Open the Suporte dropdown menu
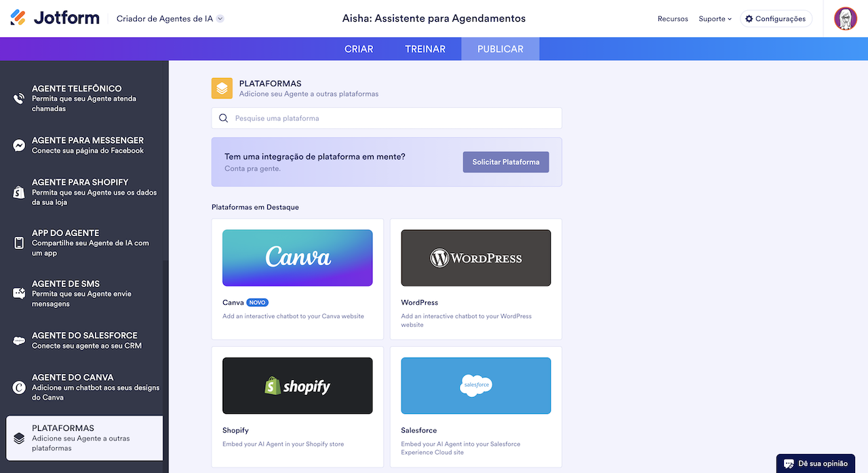This screenshot has height=473, width=868. 715,19
